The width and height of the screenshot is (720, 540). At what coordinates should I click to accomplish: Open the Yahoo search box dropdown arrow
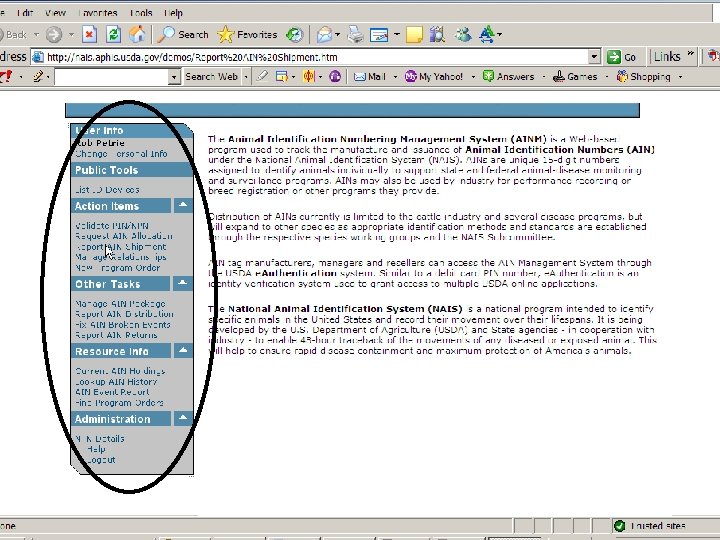click(174, 77)
